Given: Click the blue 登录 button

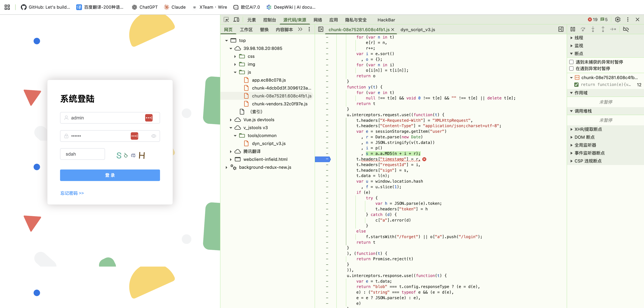Looking at the screenshot, I should coord(110,175).
